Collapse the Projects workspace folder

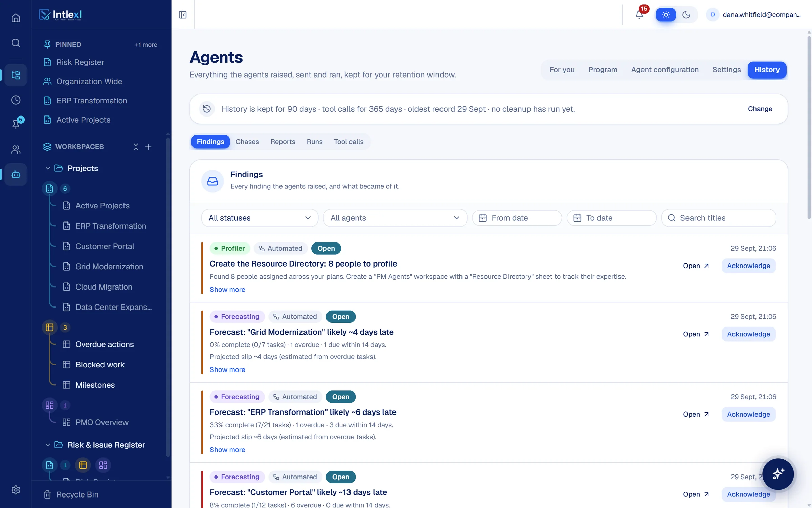click(x=48, y=168)
